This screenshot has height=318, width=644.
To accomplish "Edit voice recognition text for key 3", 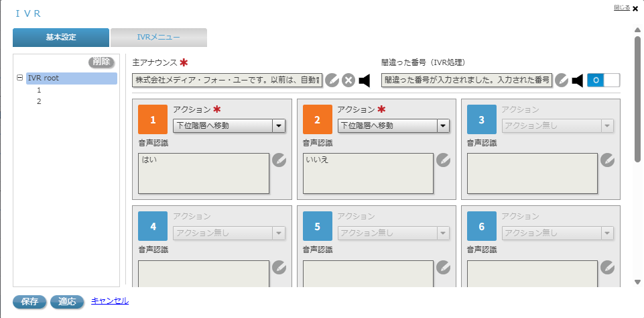I will pyautogui.click(x=608, y=160).
